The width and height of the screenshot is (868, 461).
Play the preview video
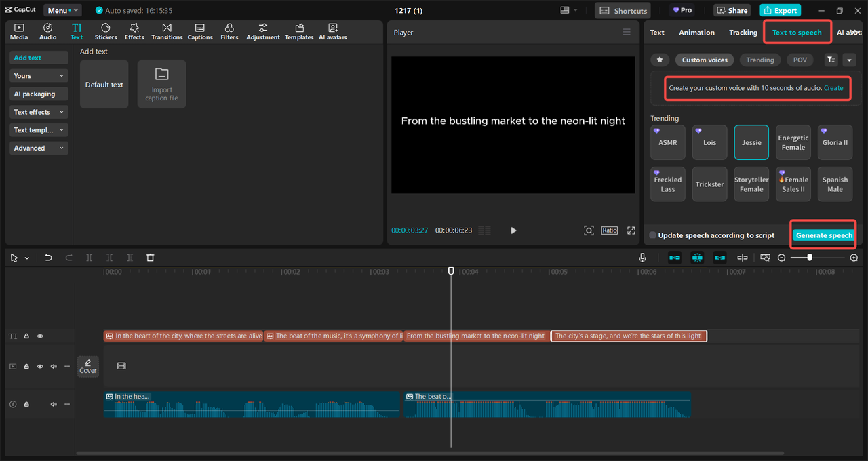[x=513, y=230]
